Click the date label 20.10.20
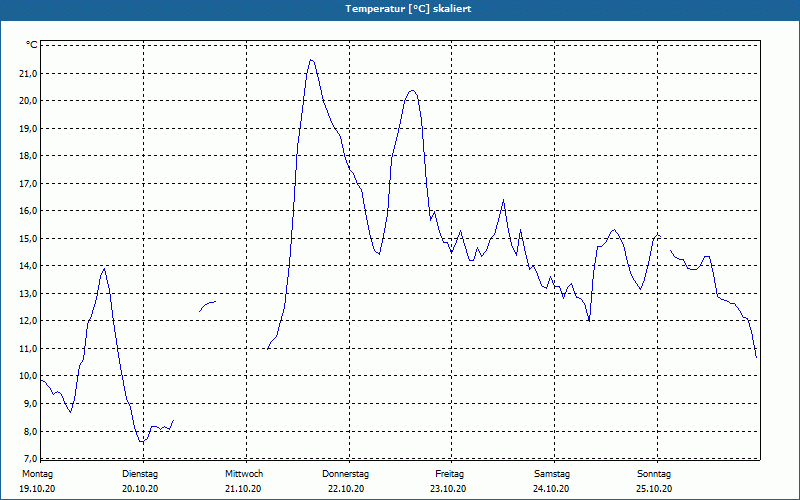Viewport: 800px width, 500px height. coord(140,489)
